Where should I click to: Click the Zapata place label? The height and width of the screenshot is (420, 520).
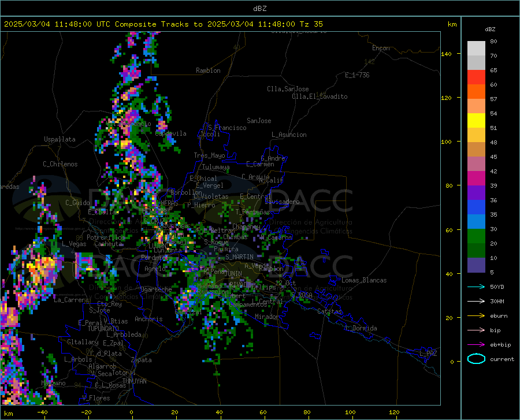click(142, 360)
